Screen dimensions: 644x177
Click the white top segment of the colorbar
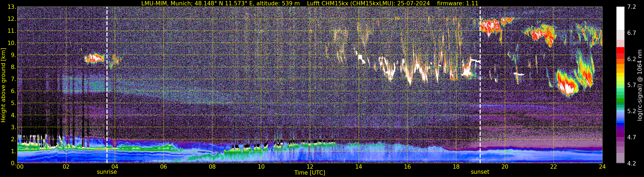coord(620,18)
